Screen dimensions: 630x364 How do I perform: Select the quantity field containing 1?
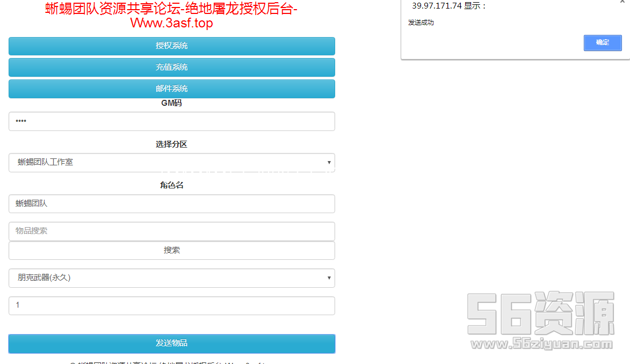pos(172,305)
